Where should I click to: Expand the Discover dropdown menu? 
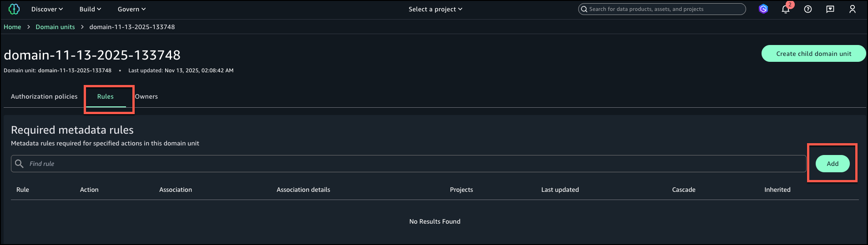[x=47, y=9]
